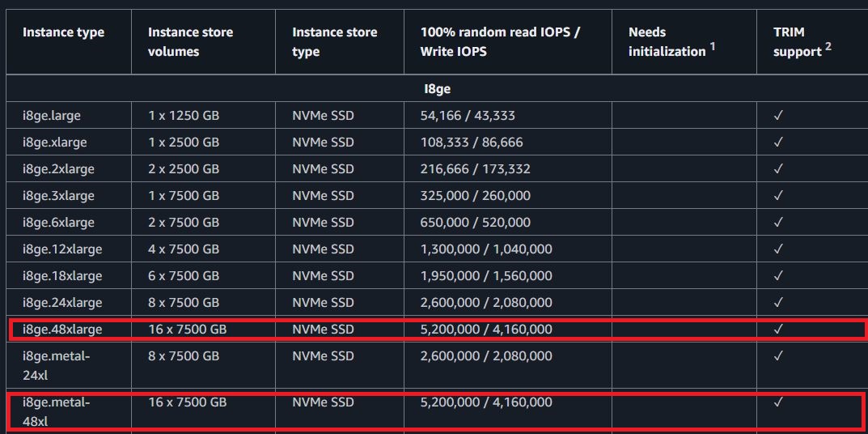Click the TRIM checkmark for i8ge.metal-48xl
The height and width of the screenshot is (434, 868).
pyautogui.click(x=778, y=402)
